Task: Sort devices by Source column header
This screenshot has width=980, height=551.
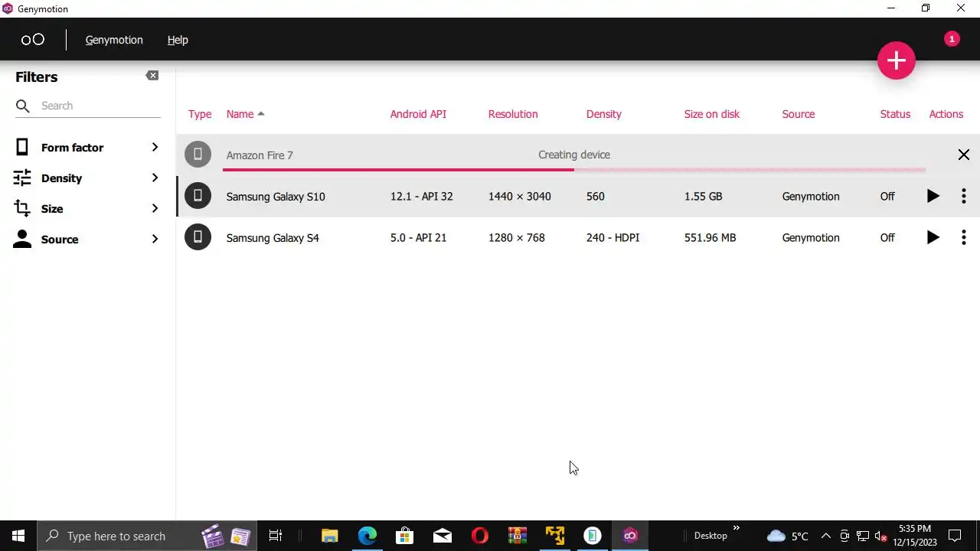Action: pos(799,114)
